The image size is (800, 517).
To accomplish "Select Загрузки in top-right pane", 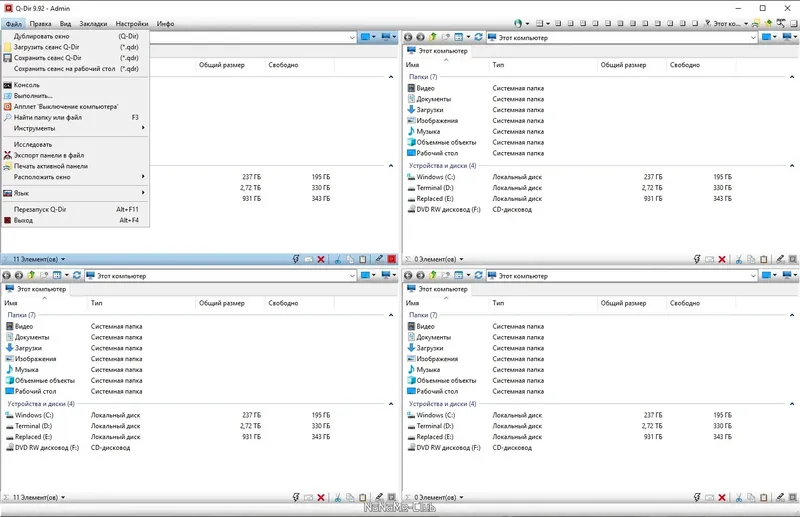I will pos(426,110).
